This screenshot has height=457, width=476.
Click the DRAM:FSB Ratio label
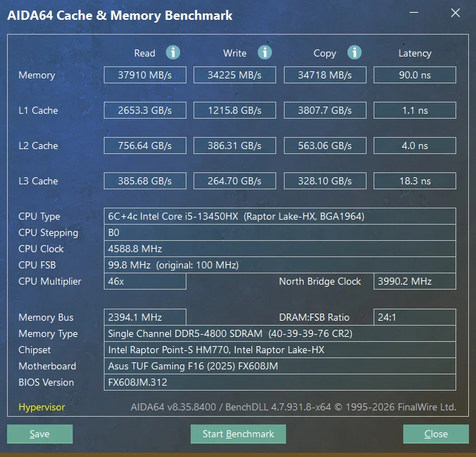coord(314,317)
